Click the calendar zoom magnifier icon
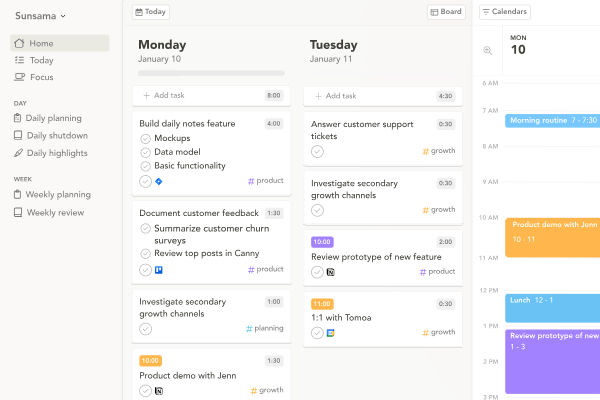The width and height of the screenshot is (600, 400). 488,51
